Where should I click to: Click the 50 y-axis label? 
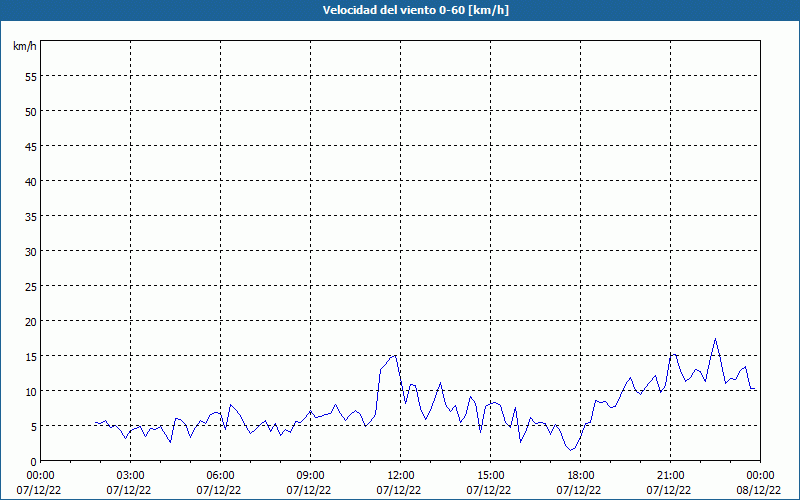31,111
